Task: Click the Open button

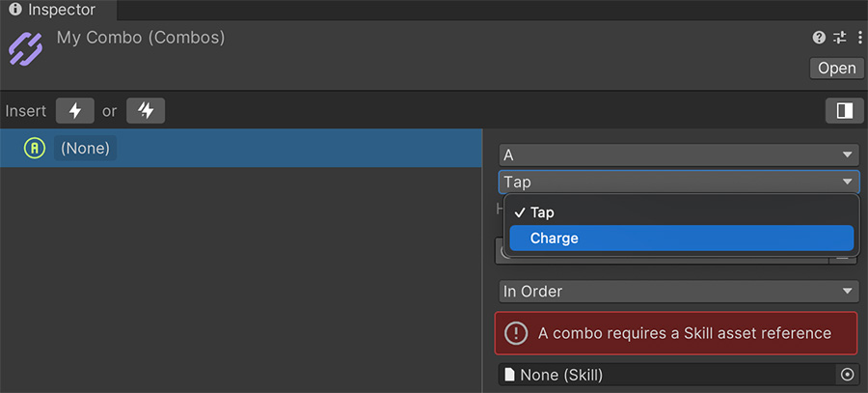Action: tap(836, 69)
